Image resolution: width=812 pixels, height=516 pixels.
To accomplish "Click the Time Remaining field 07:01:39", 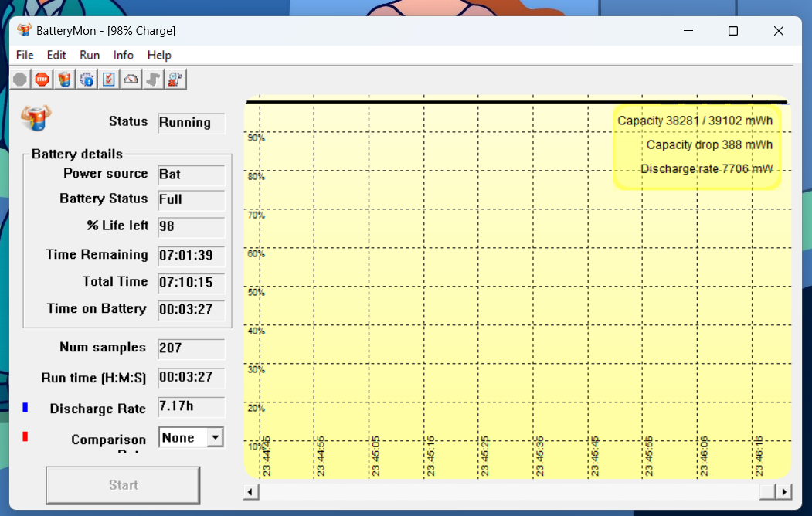I will [x=191, y=255].
